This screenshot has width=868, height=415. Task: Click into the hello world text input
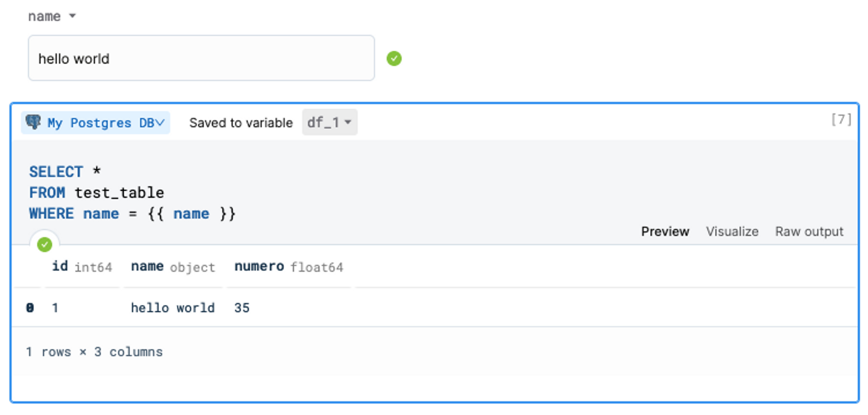click(201, 58)
